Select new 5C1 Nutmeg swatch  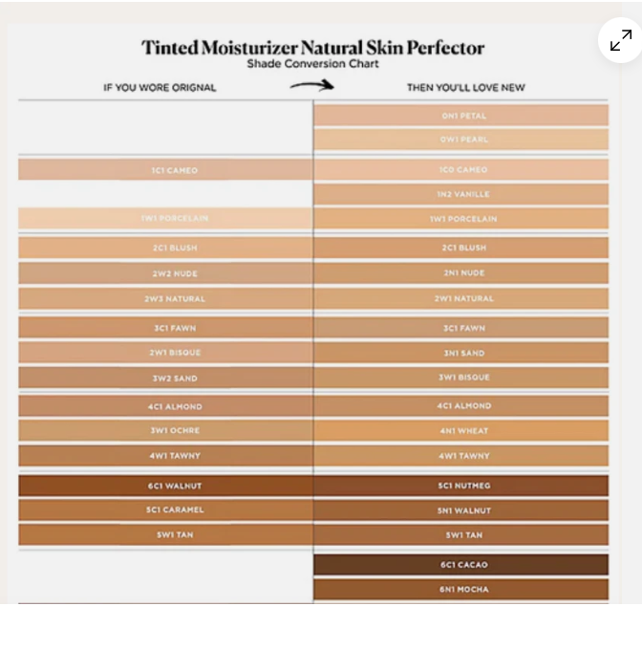(460, 486)
